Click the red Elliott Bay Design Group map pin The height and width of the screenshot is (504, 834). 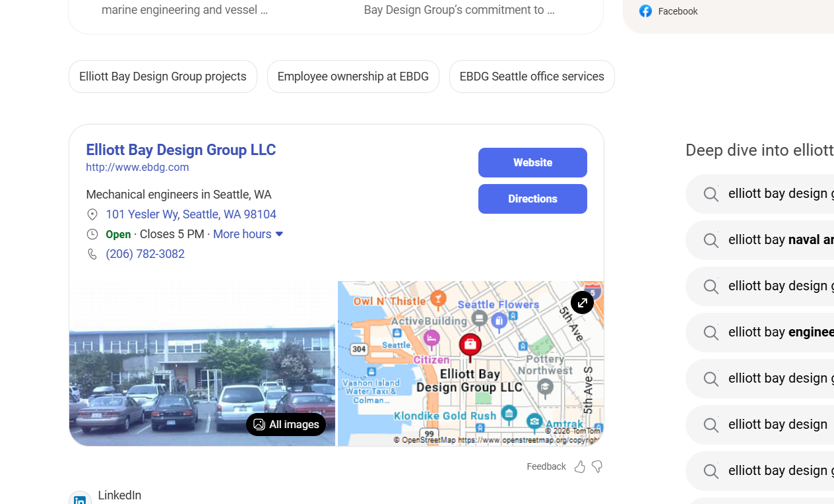pos(470,346)
